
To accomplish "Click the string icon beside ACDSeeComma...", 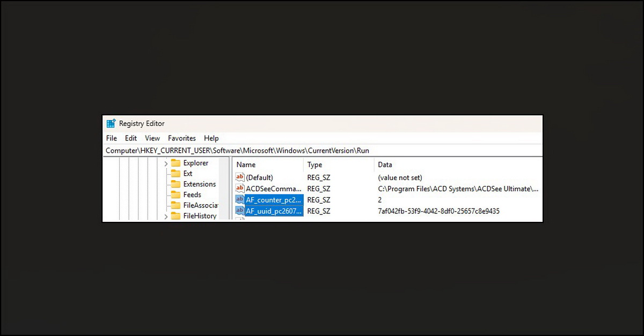I will tap(240, 189).
